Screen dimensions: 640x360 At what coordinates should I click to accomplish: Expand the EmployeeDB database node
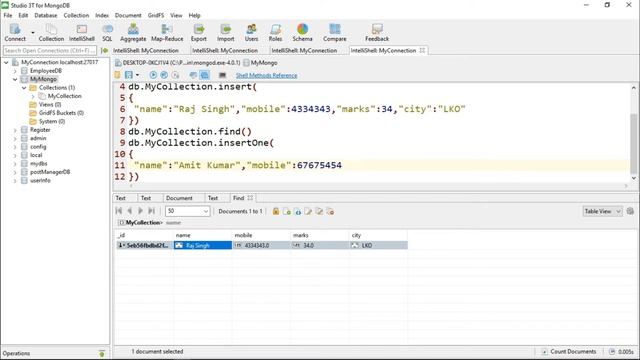click(x=15, y=71)
